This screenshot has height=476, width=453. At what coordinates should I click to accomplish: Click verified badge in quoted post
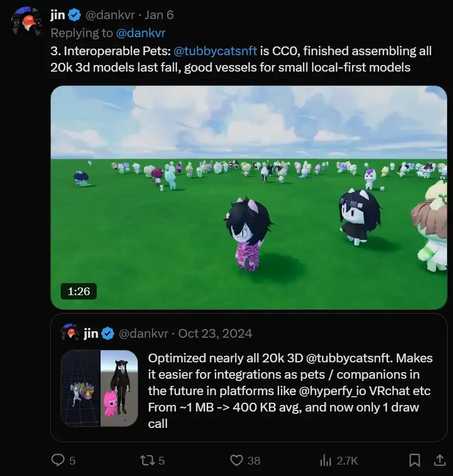(108, 333)
